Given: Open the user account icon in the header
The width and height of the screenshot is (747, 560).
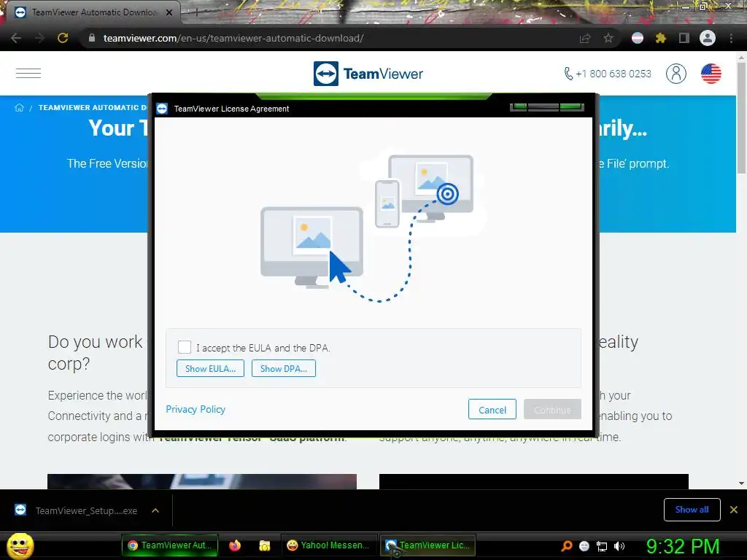Looking at the screenshot, I should click(x=676, y=74).
